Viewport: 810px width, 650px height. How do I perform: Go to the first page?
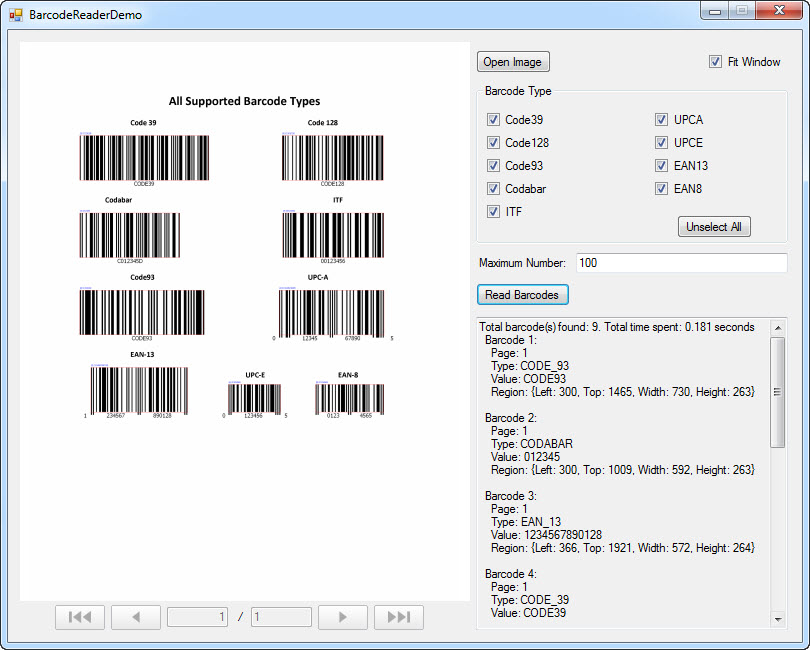pos(80,617)
